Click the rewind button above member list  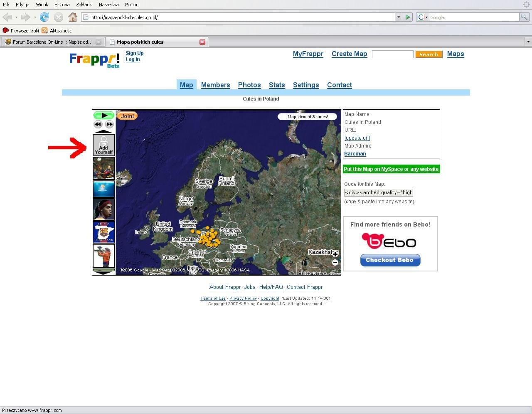pyautogui.click(x=98, y=124)
